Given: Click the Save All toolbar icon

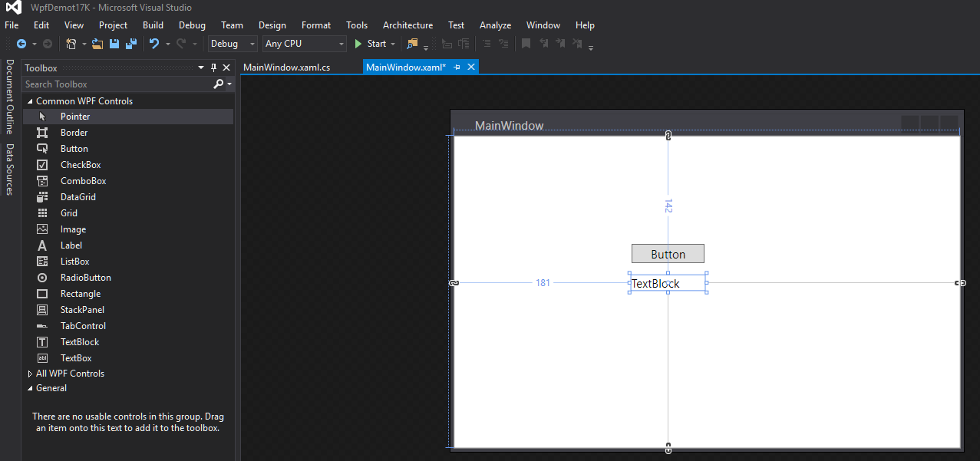Looking at the screenshot, I should 130,44.
